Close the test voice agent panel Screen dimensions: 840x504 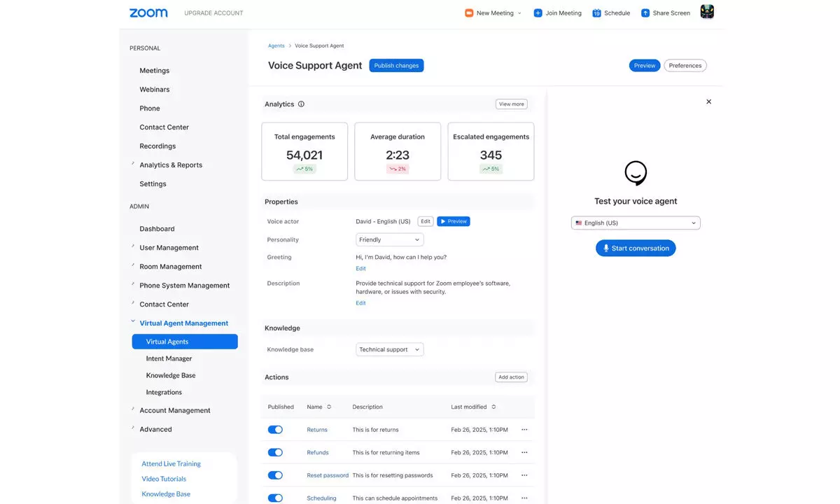(708, 101)
